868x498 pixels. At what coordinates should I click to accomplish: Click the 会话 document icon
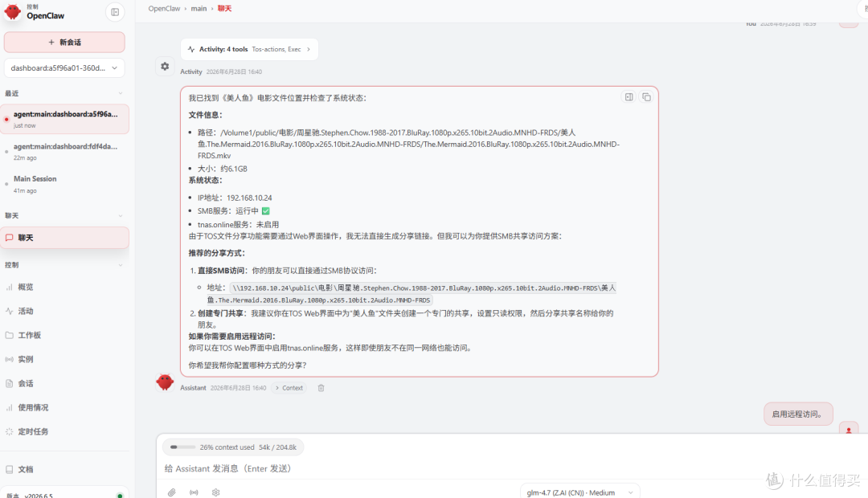(10, 383)
